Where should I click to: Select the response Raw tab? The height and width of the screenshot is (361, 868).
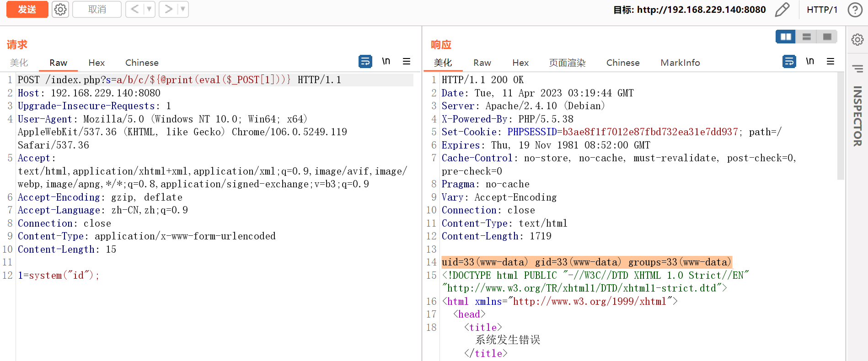pos(482,63)
